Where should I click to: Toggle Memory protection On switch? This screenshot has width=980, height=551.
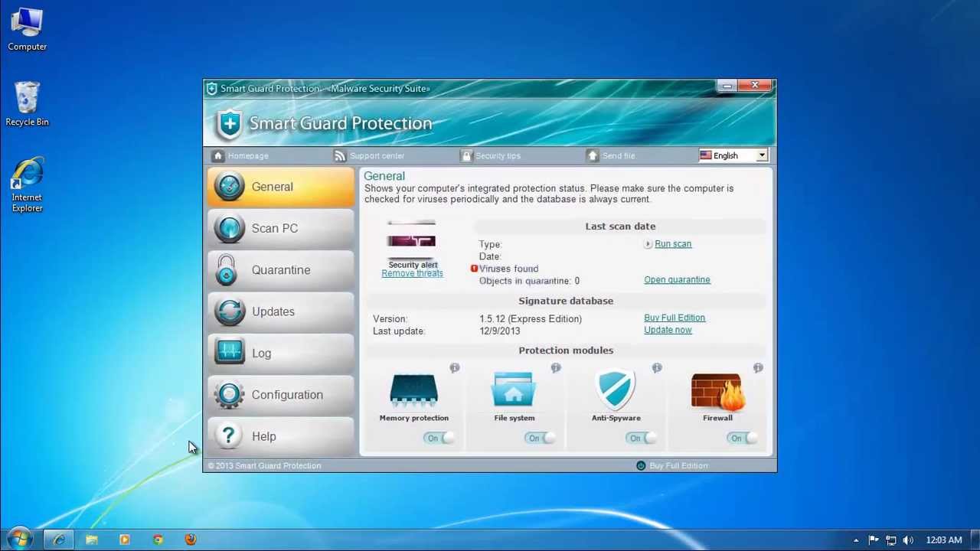click(x=439, y=439)
